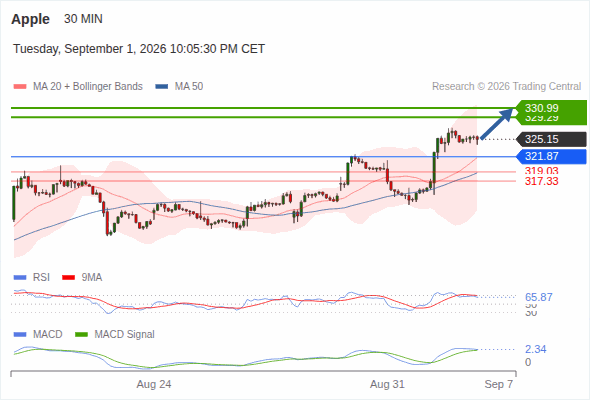Image resolution: width=590 pixels, height=400 pixels.
Task: Click the Sep 7 date axis label
Action: click(499, 384)
